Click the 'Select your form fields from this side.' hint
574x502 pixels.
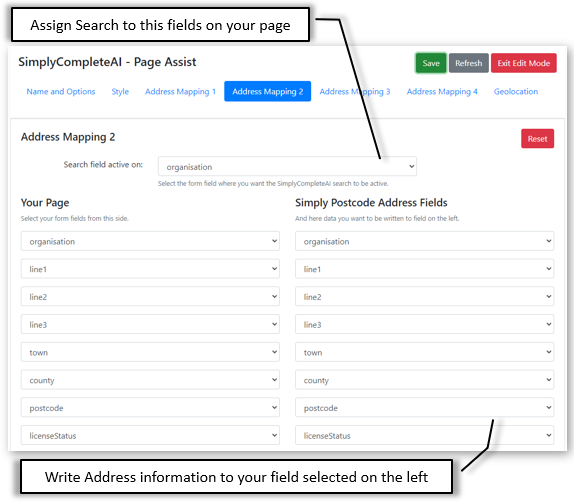click(x=75, y=219)
